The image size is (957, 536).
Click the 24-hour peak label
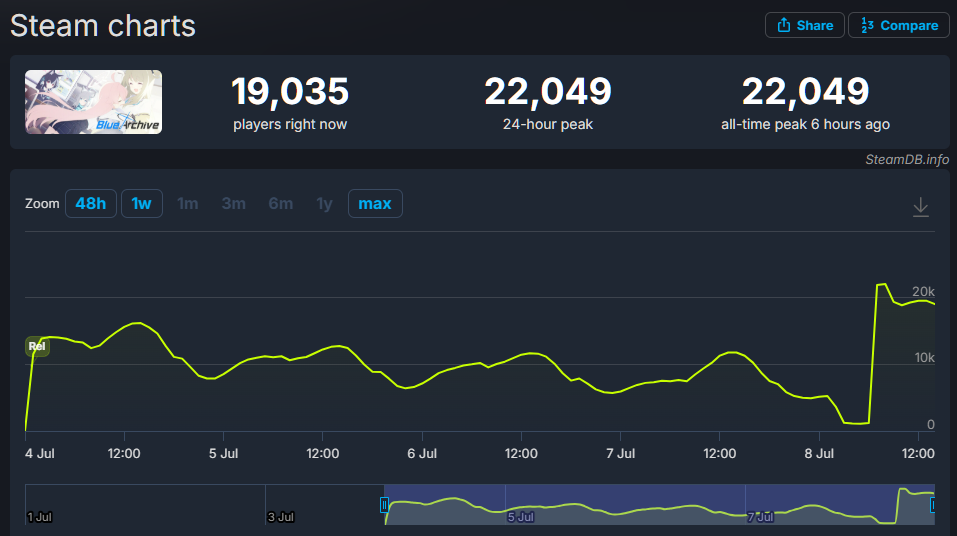click(547, 124)
